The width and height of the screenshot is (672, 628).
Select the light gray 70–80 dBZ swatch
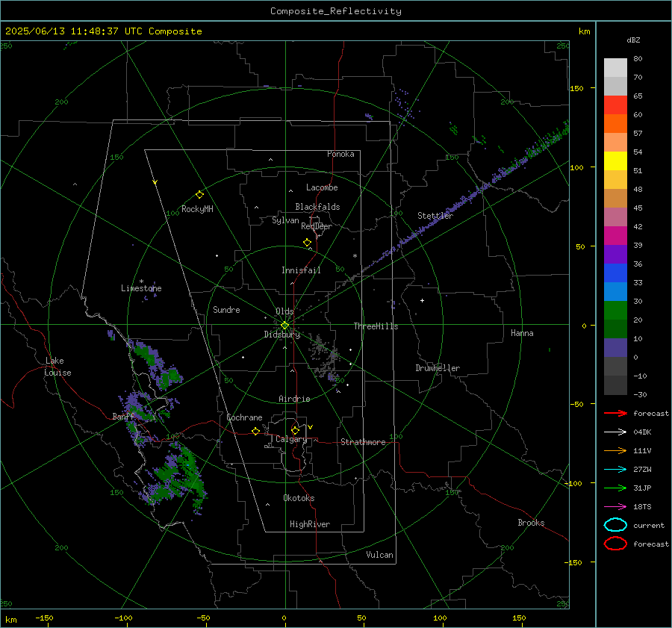tap(615, 68)
